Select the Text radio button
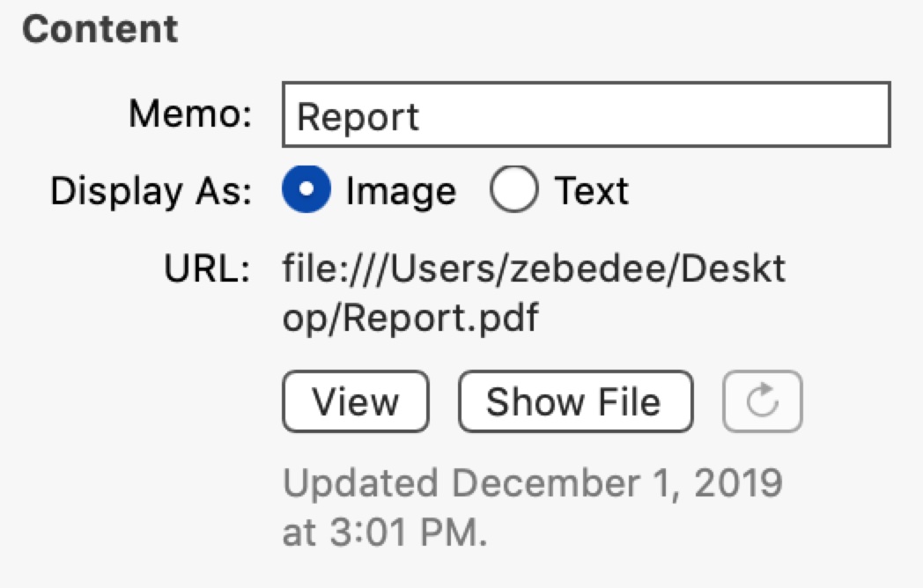 pos(513,189)
